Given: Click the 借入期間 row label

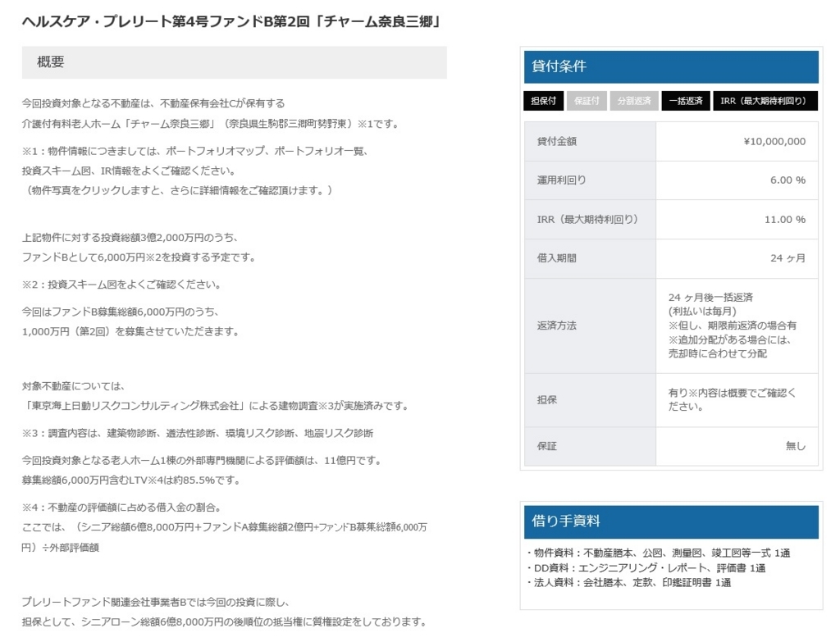Looking at the screenshot, I should click(x=557, y=258).
